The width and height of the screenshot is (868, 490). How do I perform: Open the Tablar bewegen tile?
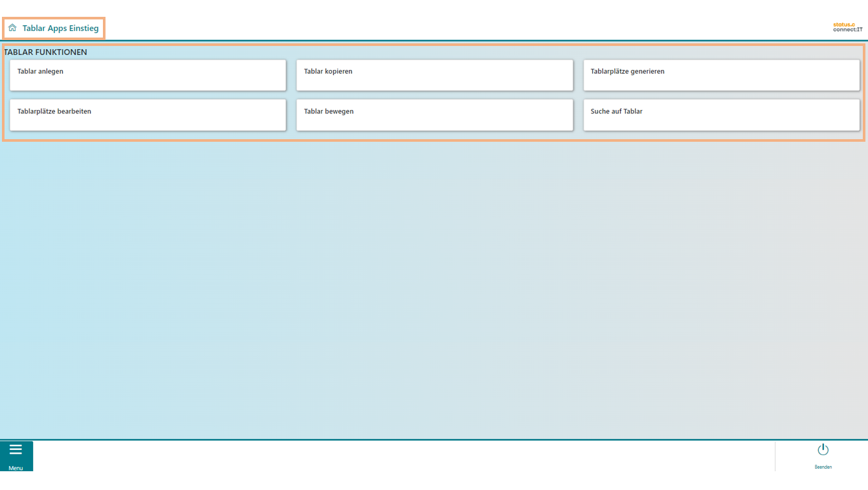point(434,115)
